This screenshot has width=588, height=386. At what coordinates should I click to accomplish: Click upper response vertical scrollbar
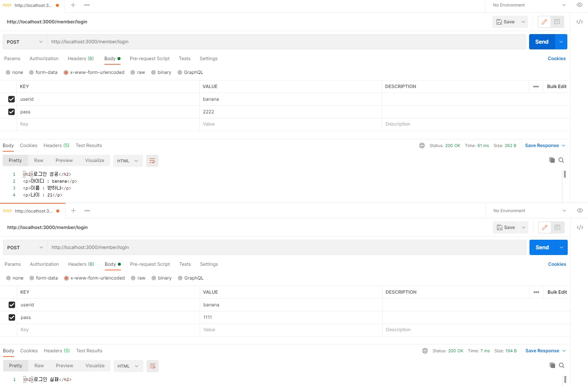click(x=565, y=175)
